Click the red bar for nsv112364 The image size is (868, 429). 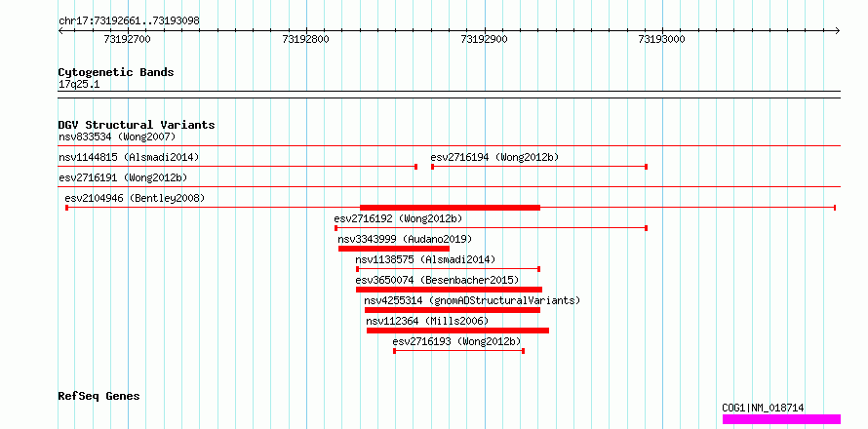(457, 331)
